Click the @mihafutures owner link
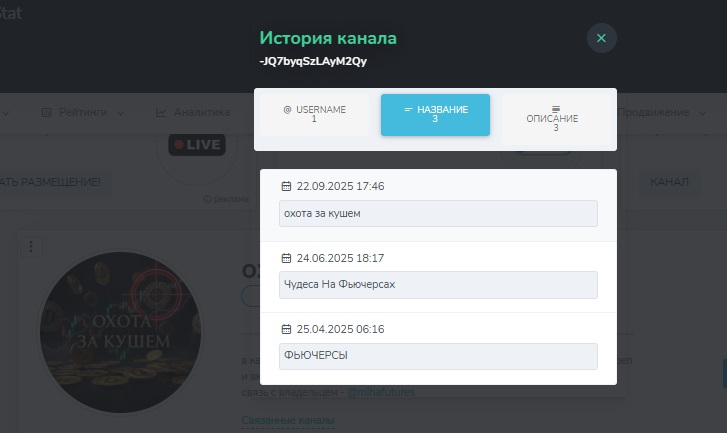The width and height of the screenshot is (727, 433). click(381, 392)
